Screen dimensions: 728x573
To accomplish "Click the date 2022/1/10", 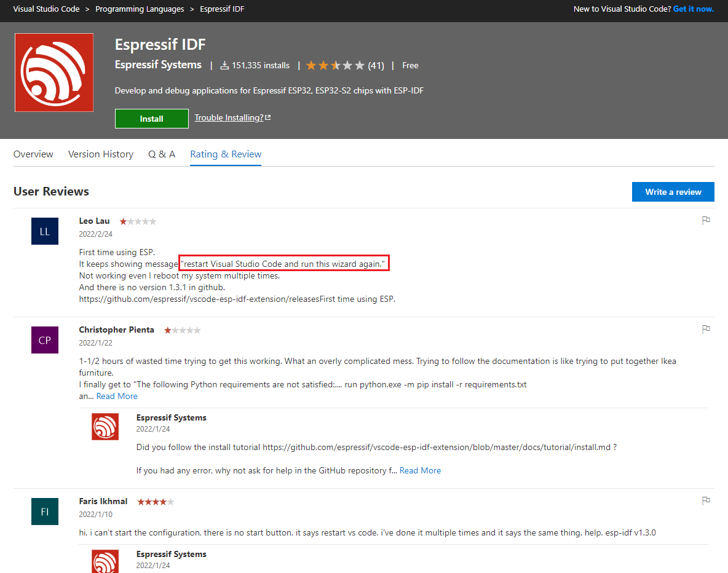I will pyautogui.click(x=96, y=514).
